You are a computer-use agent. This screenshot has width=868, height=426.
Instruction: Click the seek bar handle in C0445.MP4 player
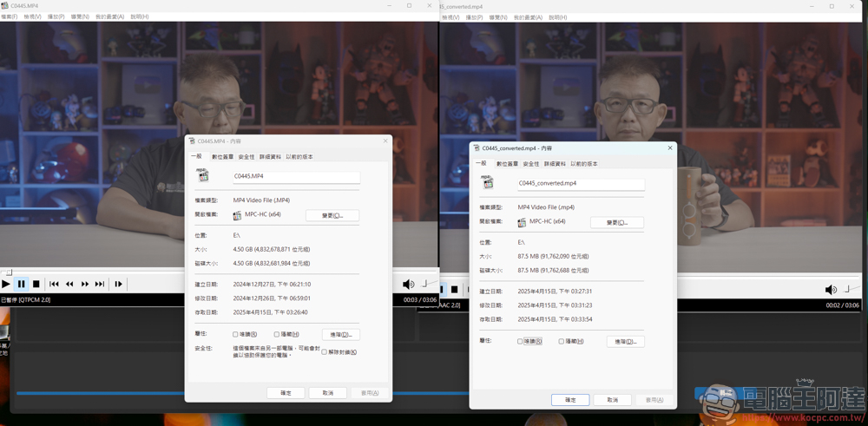tap(9, 272)
